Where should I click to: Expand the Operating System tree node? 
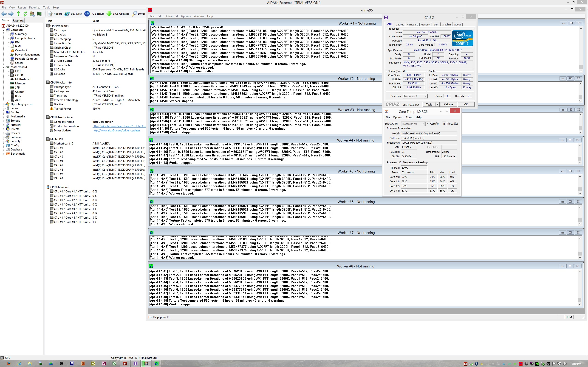(x=4, y=104)
